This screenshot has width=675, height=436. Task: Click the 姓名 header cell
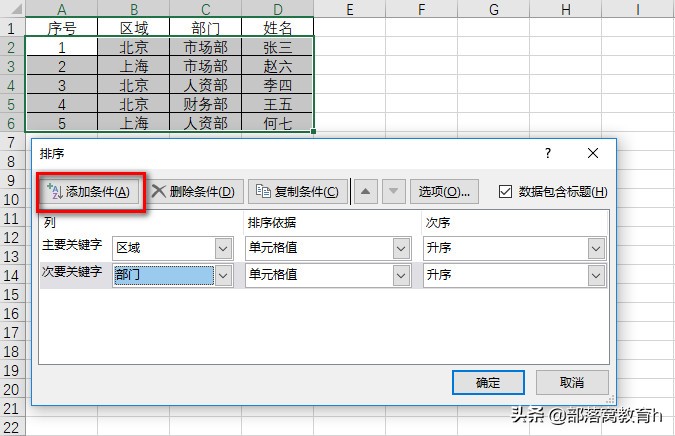click(278, 28)
